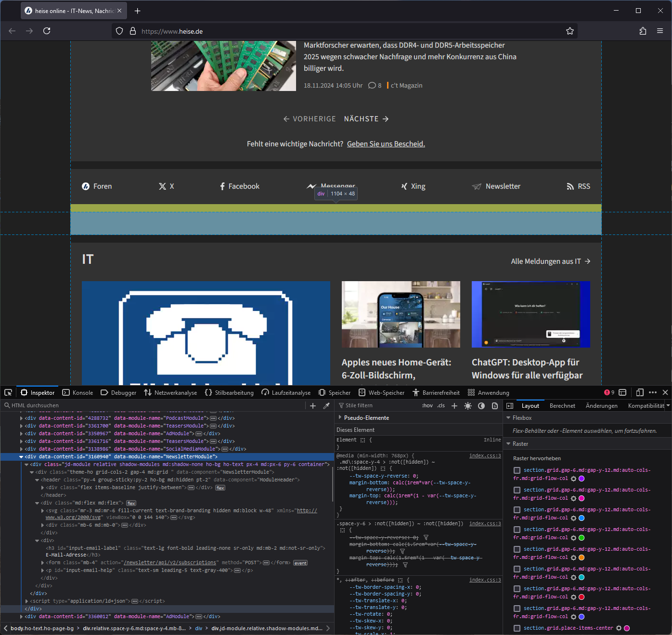The height and width of the screenshot is (635, 672).
Task: Collapse the NewsletterModule div node
Action: coord(21,457)
